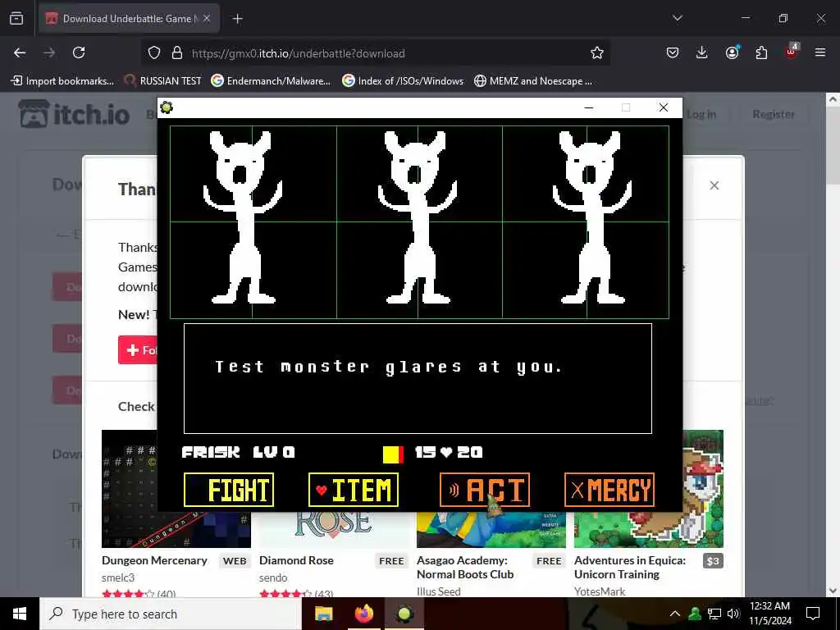
Task: Open the Diamond Rose game thumbnail
Action: 334,529
